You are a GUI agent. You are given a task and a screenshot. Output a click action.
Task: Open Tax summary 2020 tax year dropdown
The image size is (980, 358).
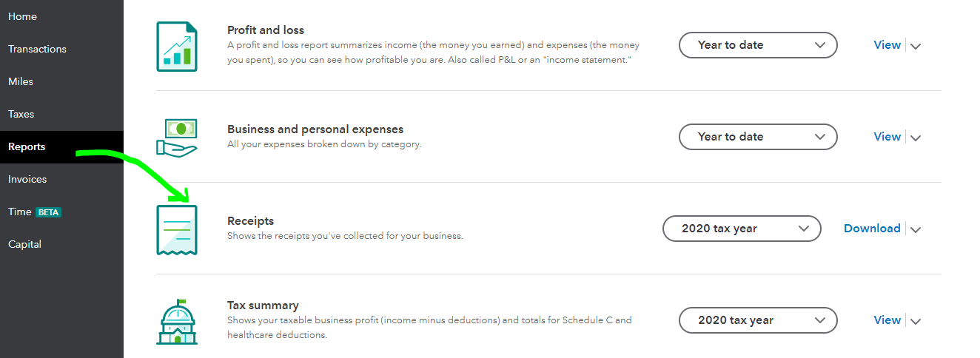coord(758,320)
